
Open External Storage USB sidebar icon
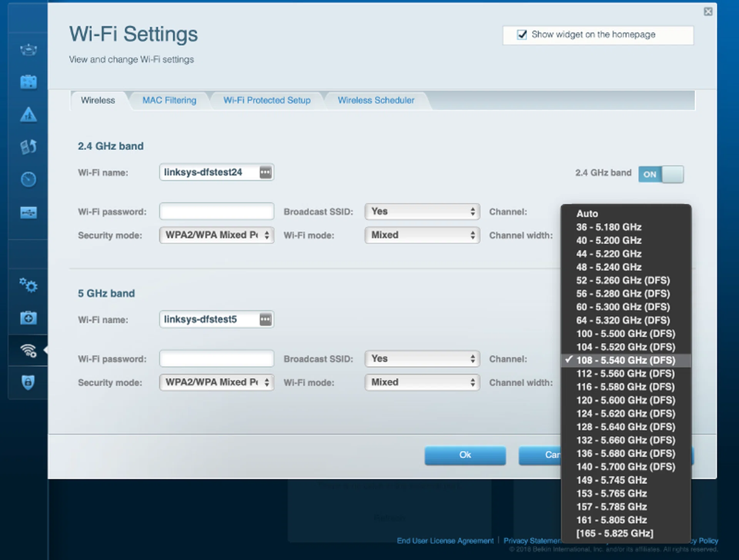point(28,212)
